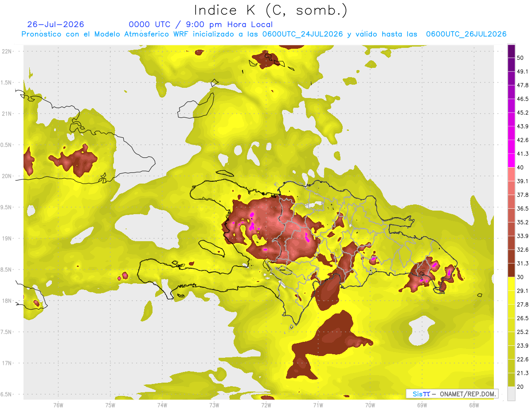Click the "19N" latitude label
Image resolution: width=532 pixels, height=411 pixels.
click(7, 238)
